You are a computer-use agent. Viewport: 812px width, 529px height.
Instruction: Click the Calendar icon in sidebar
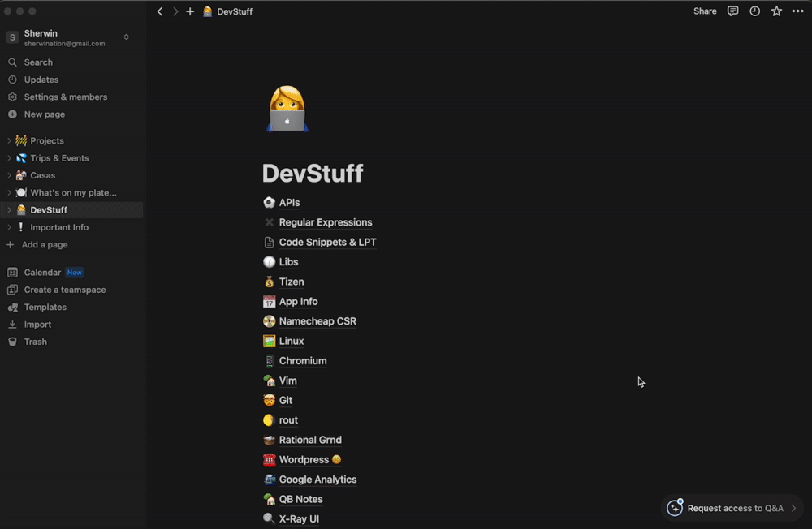(12, 273)
